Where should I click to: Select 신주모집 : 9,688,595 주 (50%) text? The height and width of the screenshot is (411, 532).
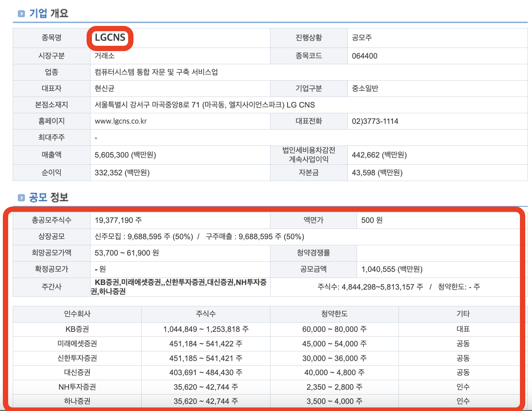(144, 236)
